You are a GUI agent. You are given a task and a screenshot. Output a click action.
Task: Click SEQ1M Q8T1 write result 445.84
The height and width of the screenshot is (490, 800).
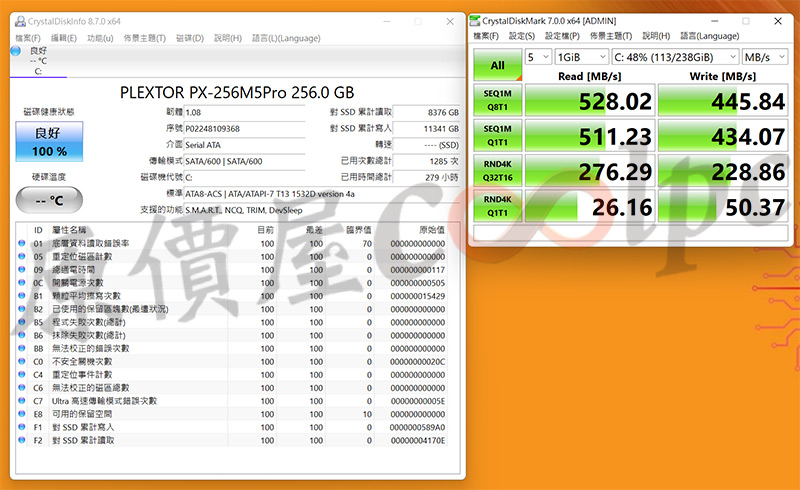(x=723, y=101)
